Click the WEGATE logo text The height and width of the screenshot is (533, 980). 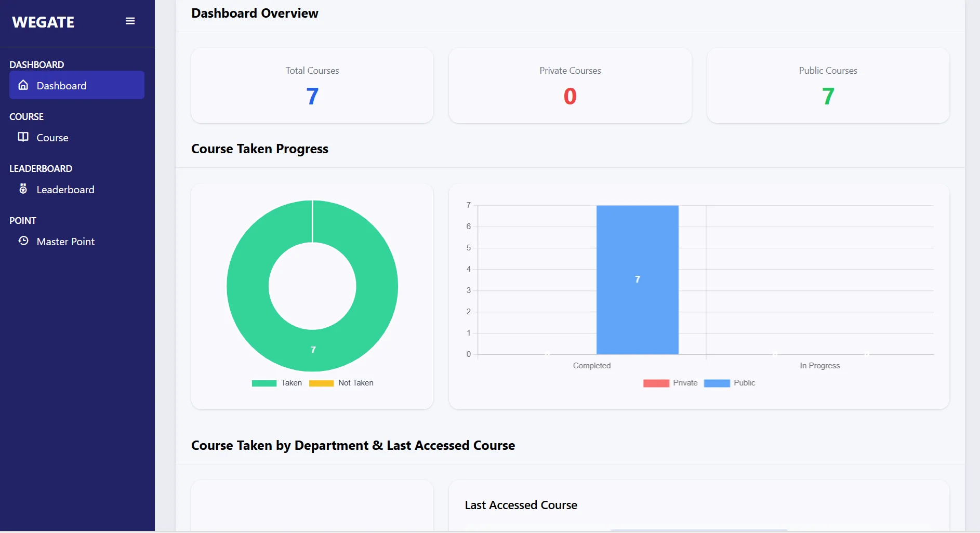[43, 22]
